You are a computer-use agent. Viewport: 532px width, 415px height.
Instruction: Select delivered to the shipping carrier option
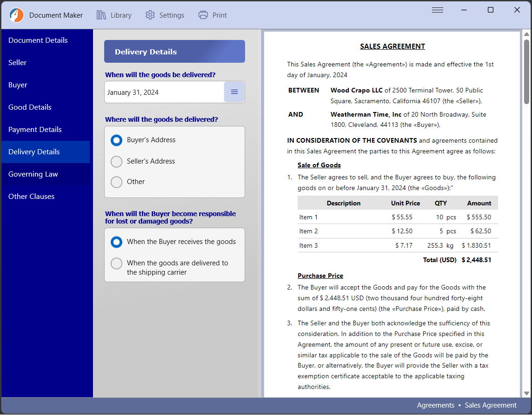point(116,263)
